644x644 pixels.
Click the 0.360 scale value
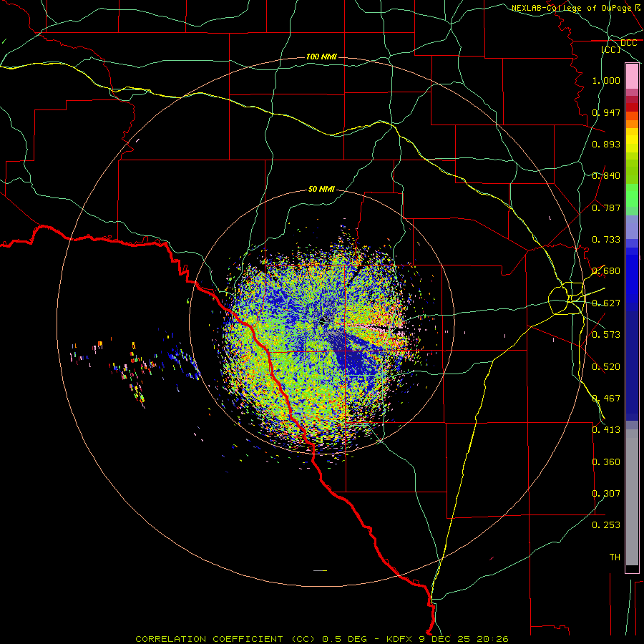606,462
